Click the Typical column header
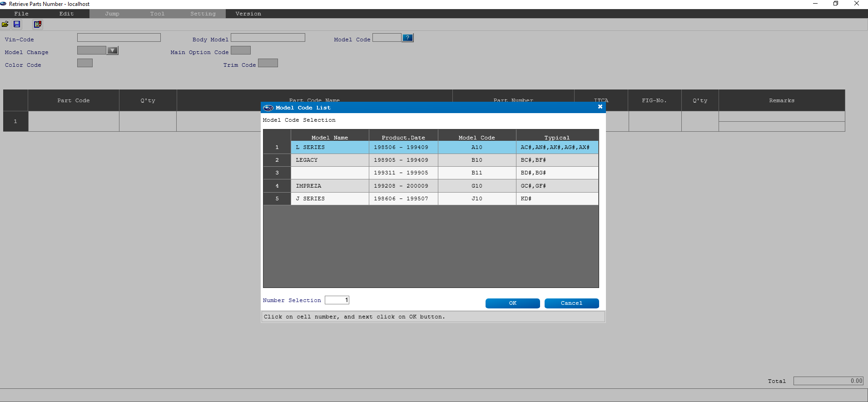868x402 pixels. (x=557, y=136)
